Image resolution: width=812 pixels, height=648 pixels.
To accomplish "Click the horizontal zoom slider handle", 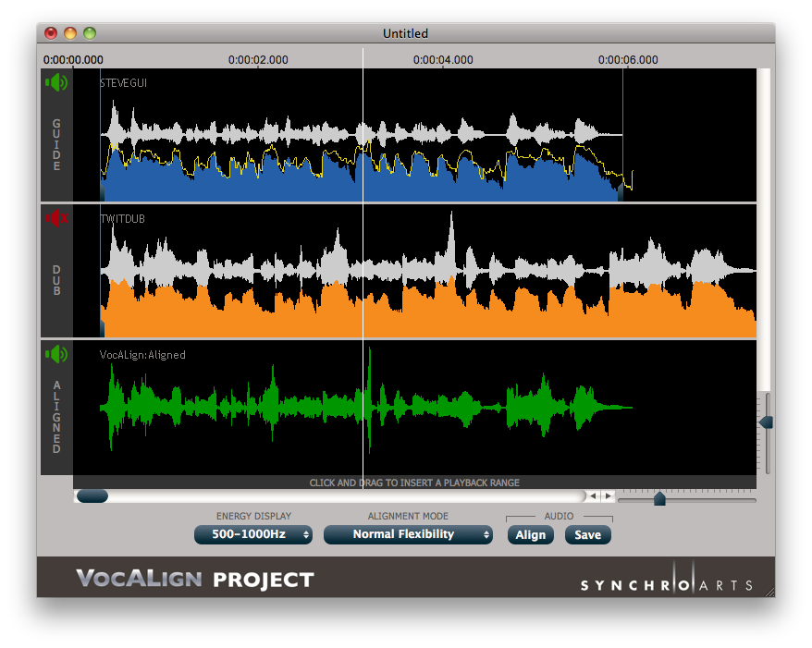I will click(x=659, y=499).
